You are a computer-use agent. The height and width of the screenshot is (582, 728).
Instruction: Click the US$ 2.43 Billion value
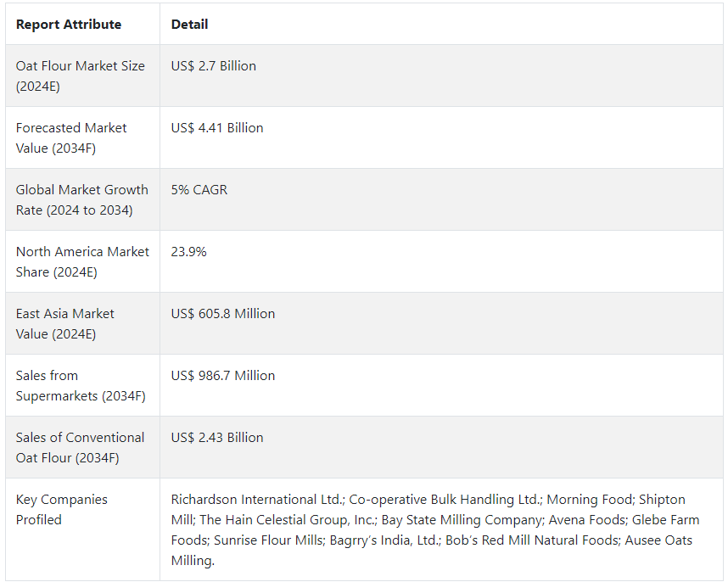pyautogui.click(x=217, y=438)
